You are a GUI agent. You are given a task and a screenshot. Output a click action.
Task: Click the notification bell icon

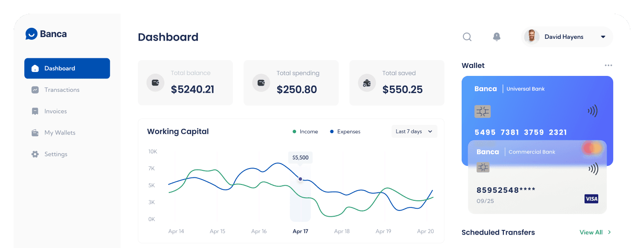tap(496, 37)
